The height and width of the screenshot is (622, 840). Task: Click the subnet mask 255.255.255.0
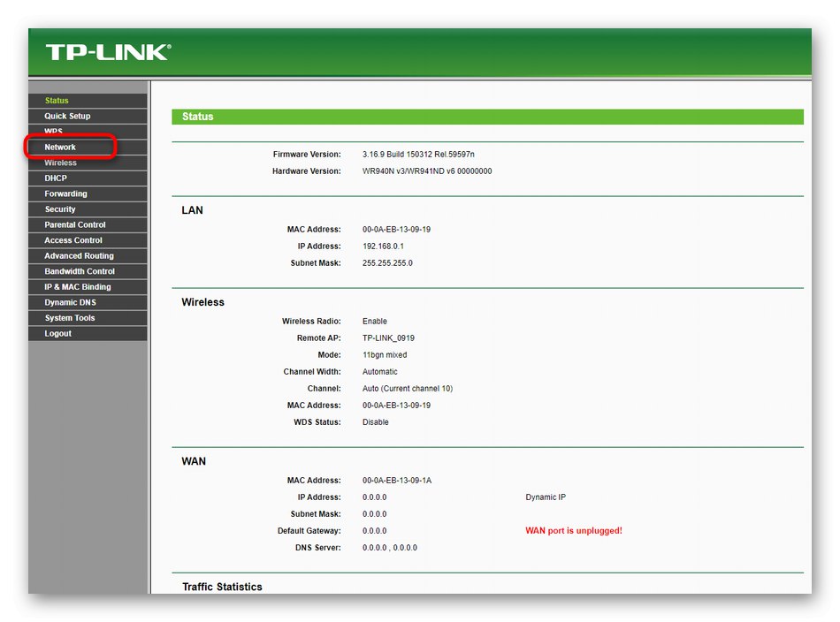coord(387,263)
